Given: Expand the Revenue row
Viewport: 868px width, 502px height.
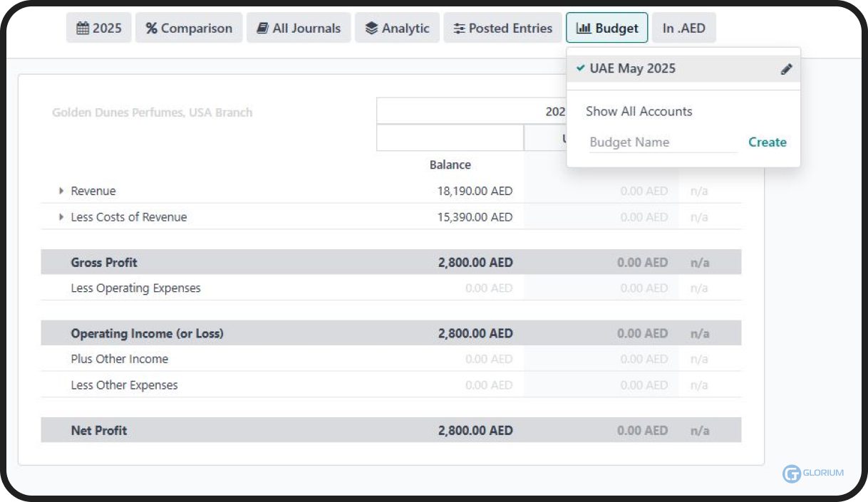Looking at the screenshot, I should [x=61, y=192].
